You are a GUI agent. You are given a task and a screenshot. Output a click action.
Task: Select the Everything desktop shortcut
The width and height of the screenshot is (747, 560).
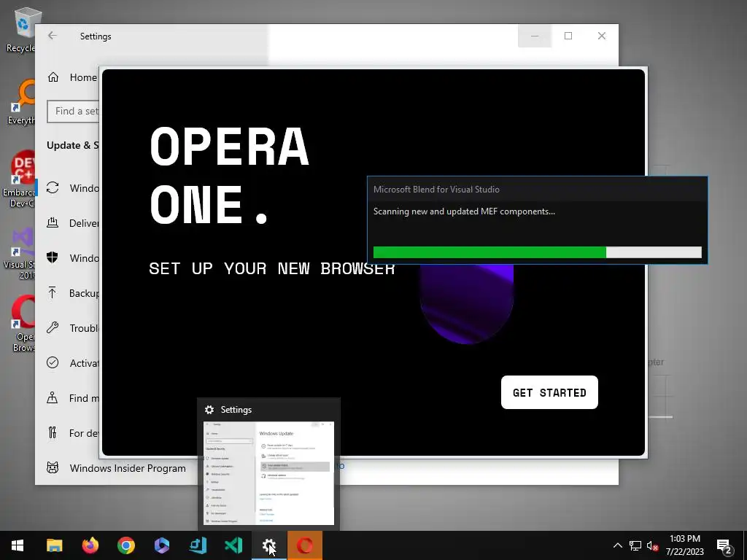click(x=21, y=102)
